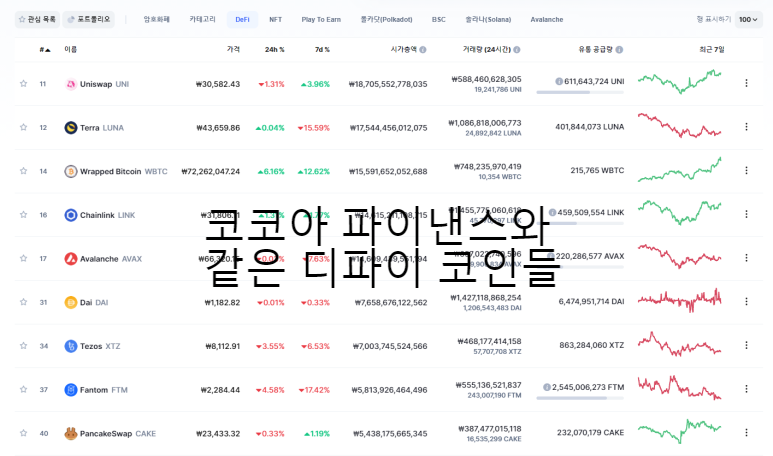This screenshot has width=773, height=456.
Task: Open the rows-per-page 100 dropdown
Action: click(x=748, y=20)
